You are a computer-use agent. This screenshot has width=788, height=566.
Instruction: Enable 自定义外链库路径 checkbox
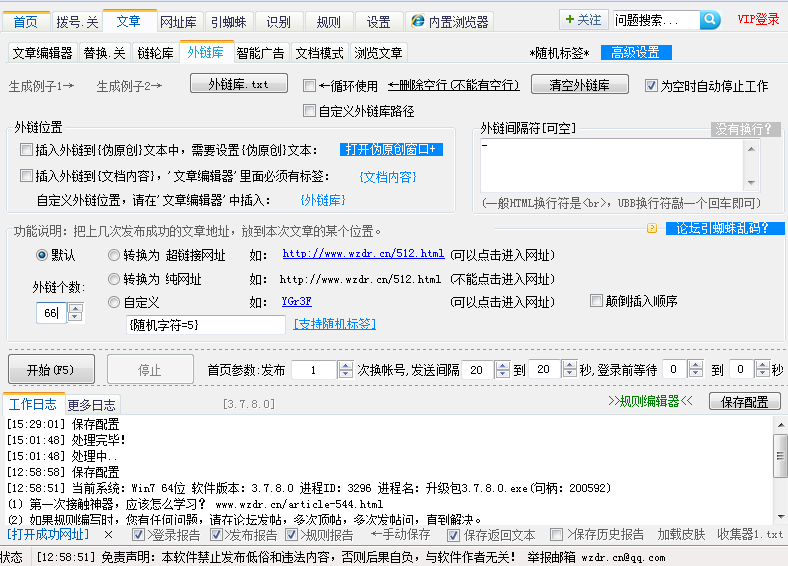coord(310,111)
